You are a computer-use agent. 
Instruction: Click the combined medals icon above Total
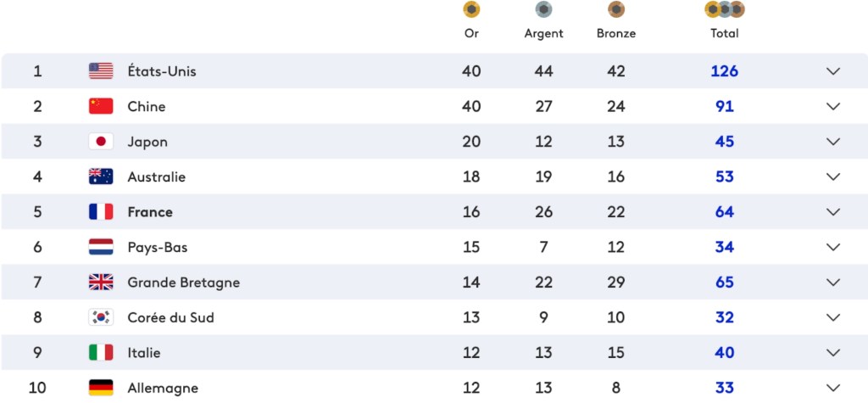point(724,10)
